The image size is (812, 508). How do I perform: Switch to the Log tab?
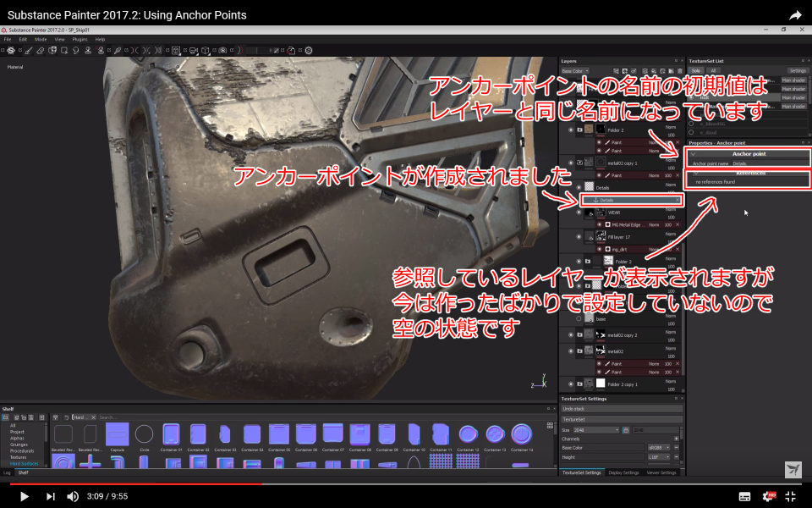(x=7, y=472)
